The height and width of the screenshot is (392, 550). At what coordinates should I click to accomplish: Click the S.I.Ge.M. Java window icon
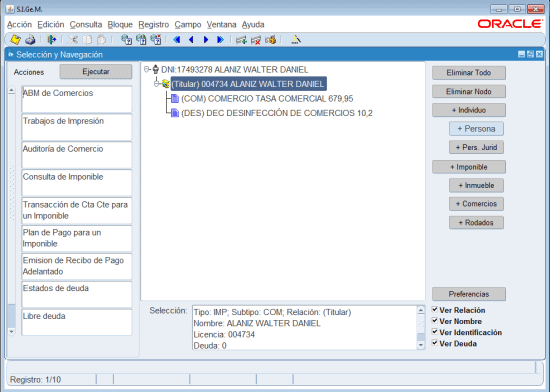coord(10,9)
